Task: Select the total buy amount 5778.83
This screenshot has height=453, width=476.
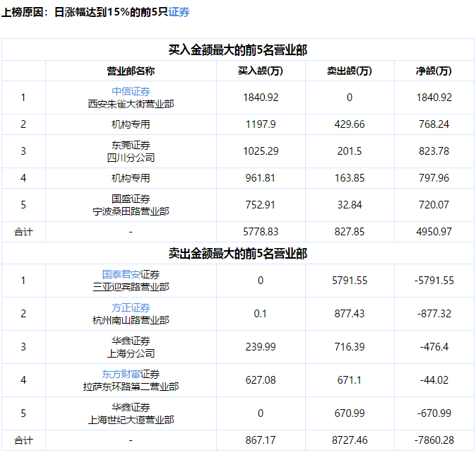Action: click(261, 232)
